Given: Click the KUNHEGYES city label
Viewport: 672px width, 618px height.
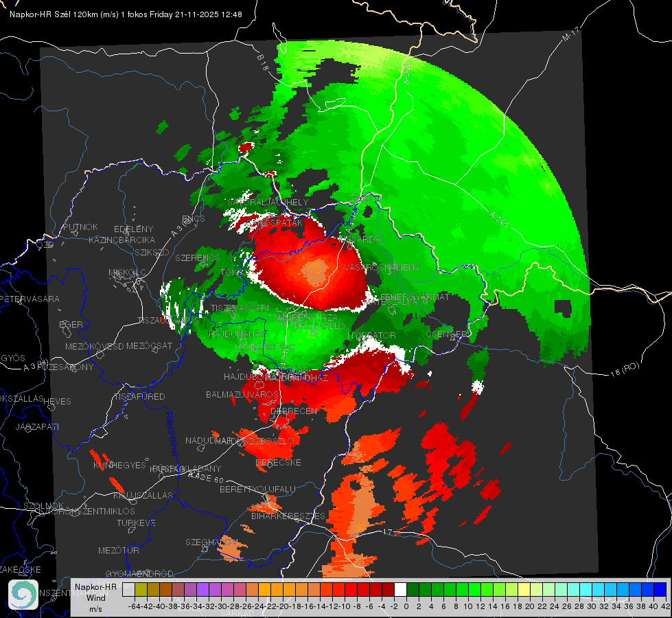Looking at the screenshot, I should (x=119, y=466).
